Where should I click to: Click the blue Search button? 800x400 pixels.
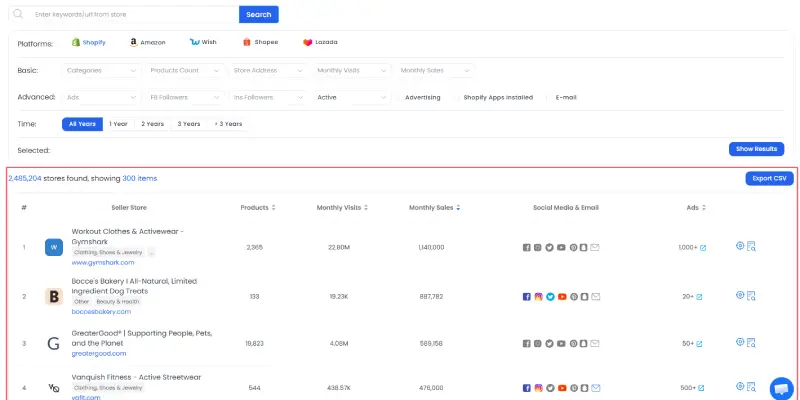(259, 14)
